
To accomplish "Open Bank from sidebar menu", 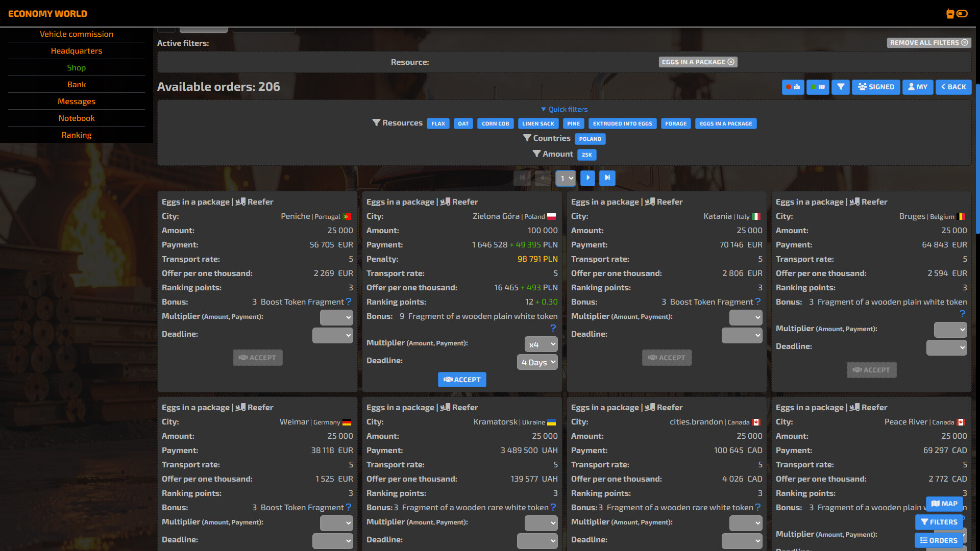I will click(77, 85).
